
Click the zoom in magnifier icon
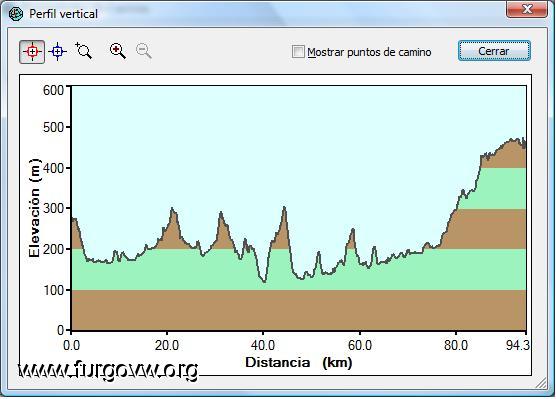pyautogui.click(x=118, y=51)
